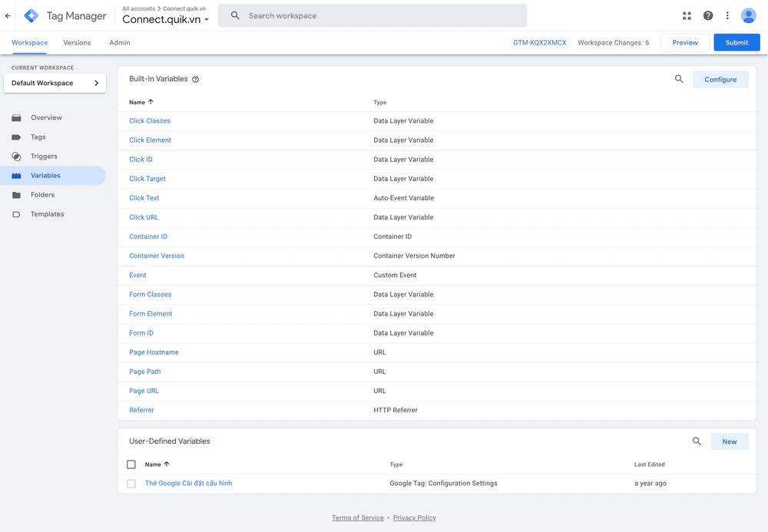768x532 pixels.
Task: Click the Folders sidebar icon
Action: (x=16, y=195)
